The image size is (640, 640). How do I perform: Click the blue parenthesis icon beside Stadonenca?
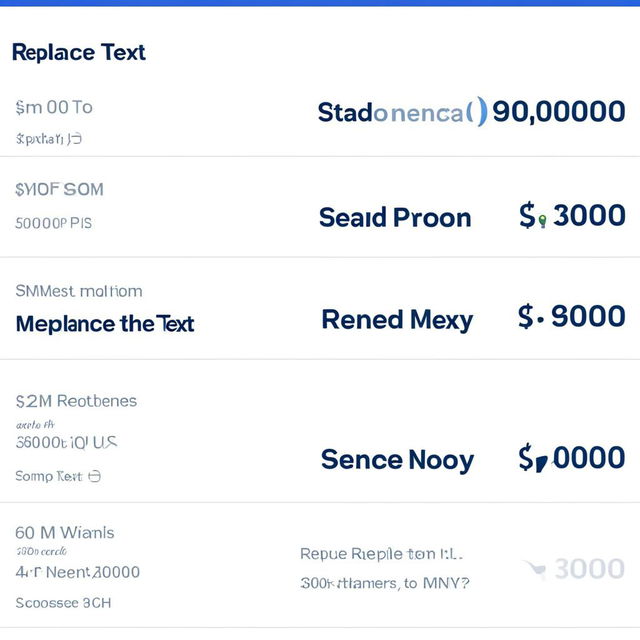coord(477,111)
